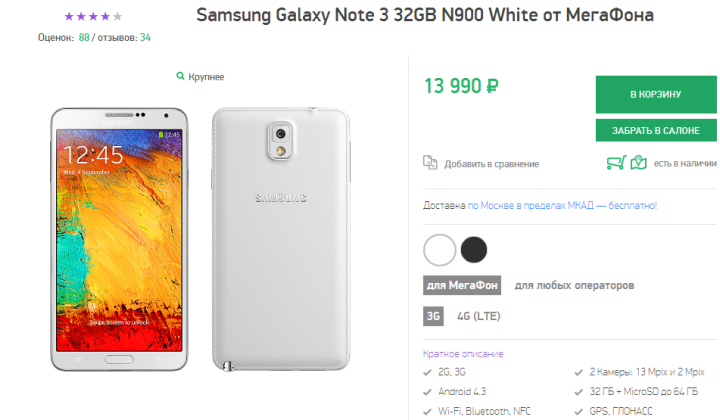This screenshot has width=720, height=420.
Task: Select the black color option
Action: pyautogui.click(x=474, y=248)
